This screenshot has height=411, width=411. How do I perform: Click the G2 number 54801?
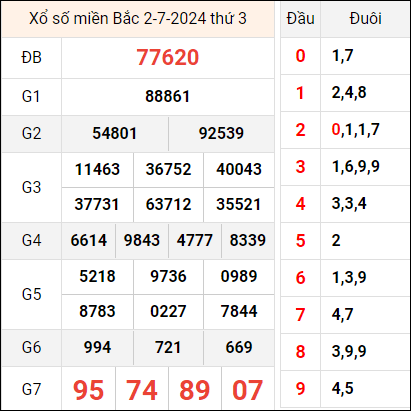tap(115, 133)
